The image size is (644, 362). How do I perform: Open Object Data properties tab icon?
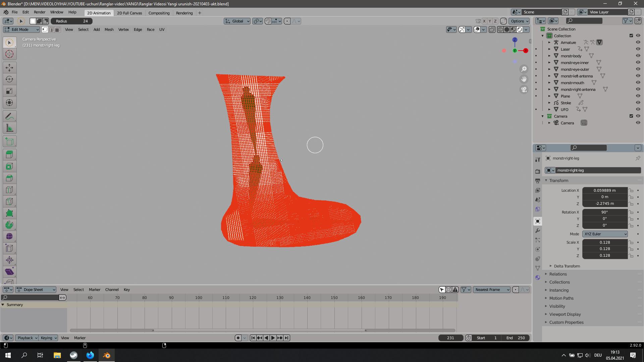538,268
